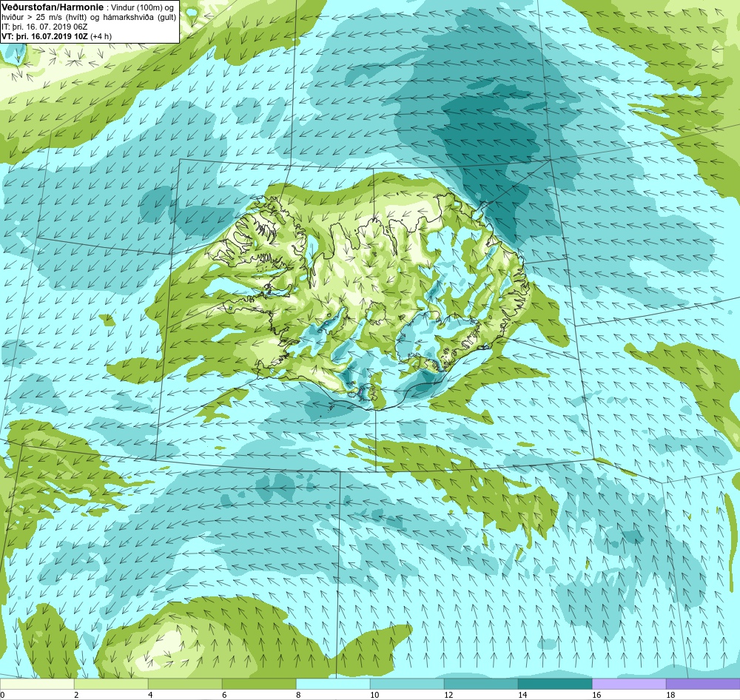Screen dimensions: 740x700
Task: Click the '6' label on wind scale
Action: click(224, 695)
